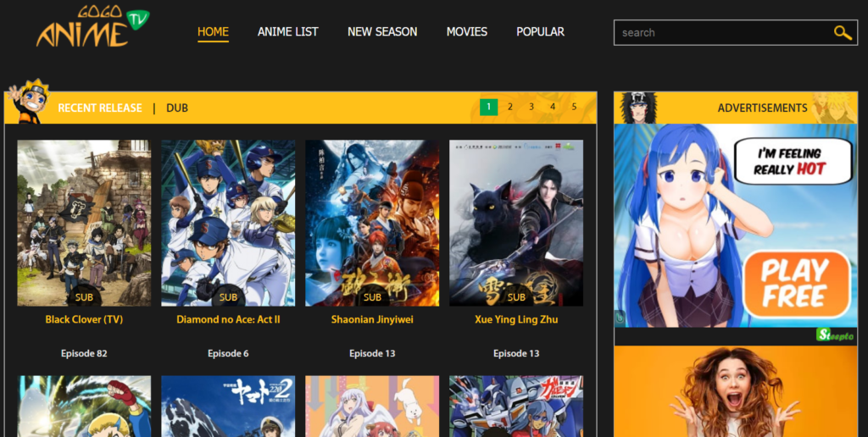The height and width of the screenshot is (437, 868).
Task: Open the Xue Ying Ling Zhu title
Action: [x=516, y=320]
